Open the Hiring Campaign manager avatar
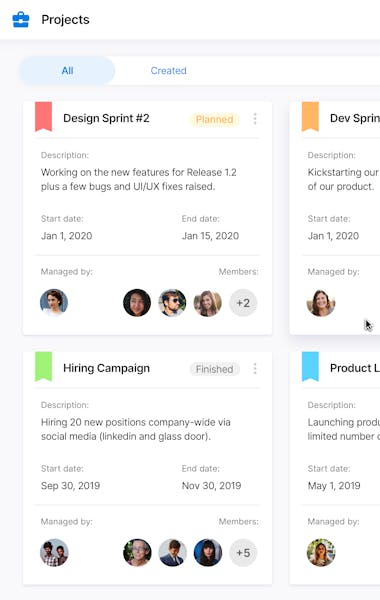This screenshot has width=380, height=600. pyautogui.click(x=54, y=553)
